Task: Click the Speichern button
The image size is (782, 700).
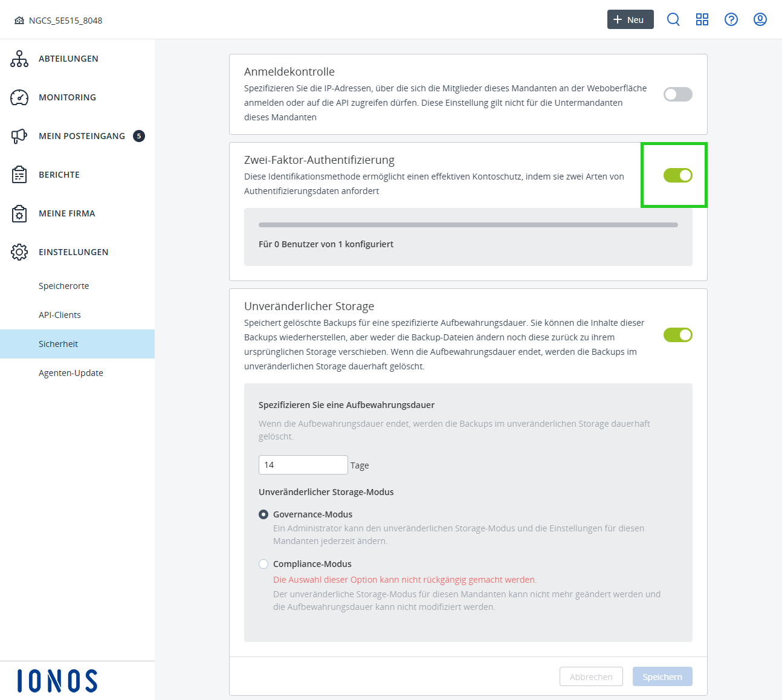Action: (x=662, y=676)
